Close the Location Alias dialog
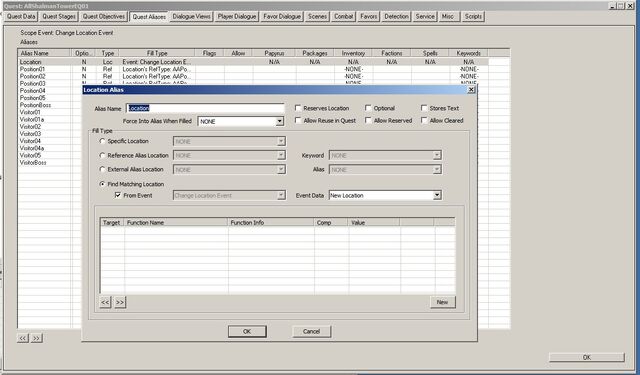This screenshot has width=640, height=375. coord(471,90)
